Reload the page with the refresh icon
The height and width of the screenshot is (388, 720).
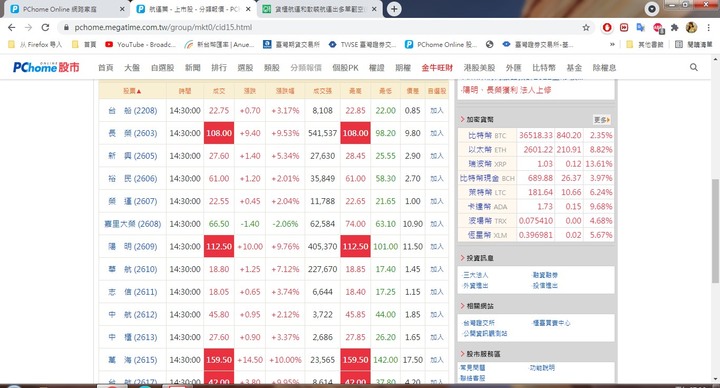coord(45,28)
